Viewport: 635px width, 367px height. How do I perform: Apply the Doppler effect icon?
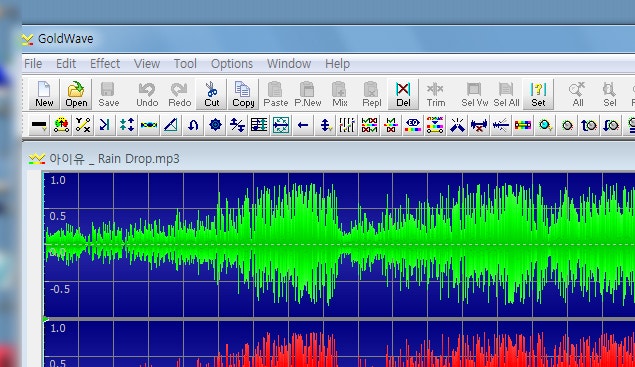(x=62, y=125)
